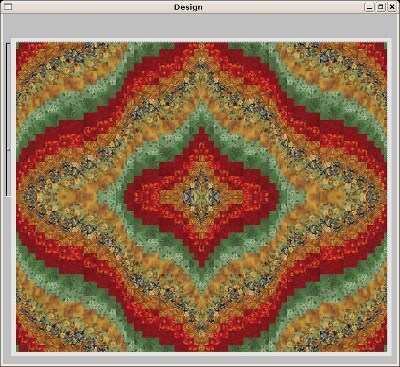Click the vertical scrollbar left of the design
This screenshot has width=400, height=367.
(8, 119)
